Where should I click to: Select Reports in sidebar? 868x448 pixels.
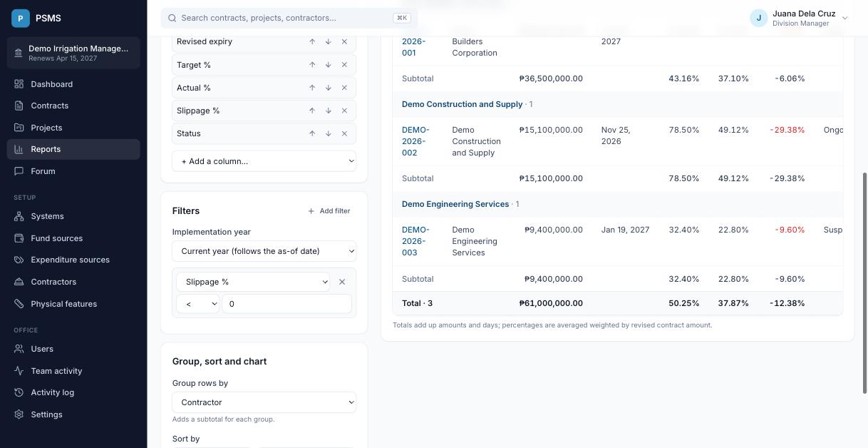73,149
